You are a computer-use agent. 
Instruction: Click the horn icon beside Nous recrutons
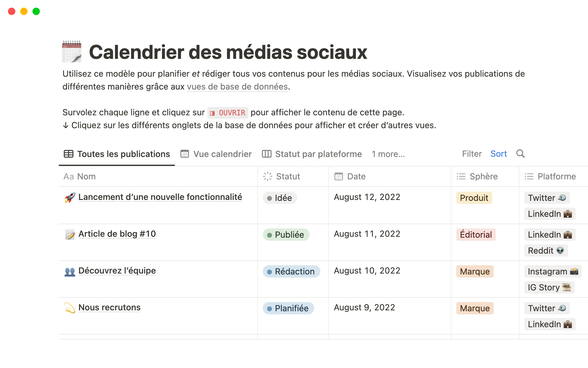(70, 308)
